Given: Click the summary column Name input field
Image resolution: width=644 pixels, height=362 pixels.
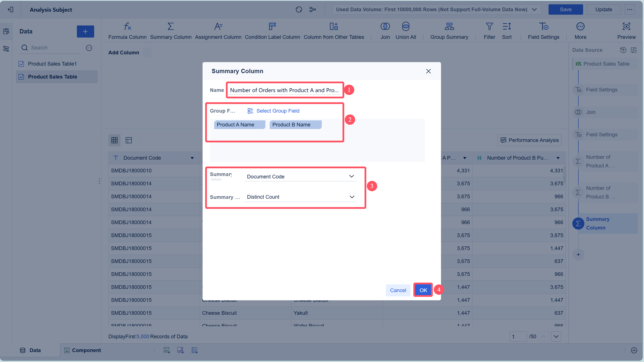Looking at the screenshot, I should click(284, 90).
